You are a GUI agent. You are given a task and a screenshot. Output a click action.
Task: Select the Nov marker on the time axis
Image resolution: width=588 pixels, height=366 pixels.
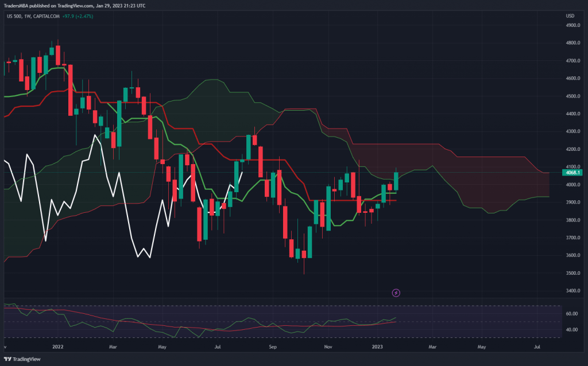point(328,347)
